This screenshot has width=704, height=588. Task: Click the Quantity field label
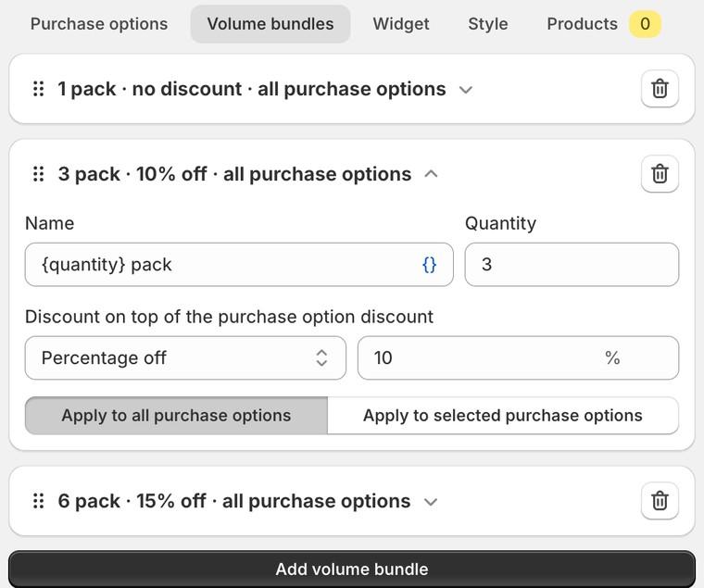tap(500, 223)
